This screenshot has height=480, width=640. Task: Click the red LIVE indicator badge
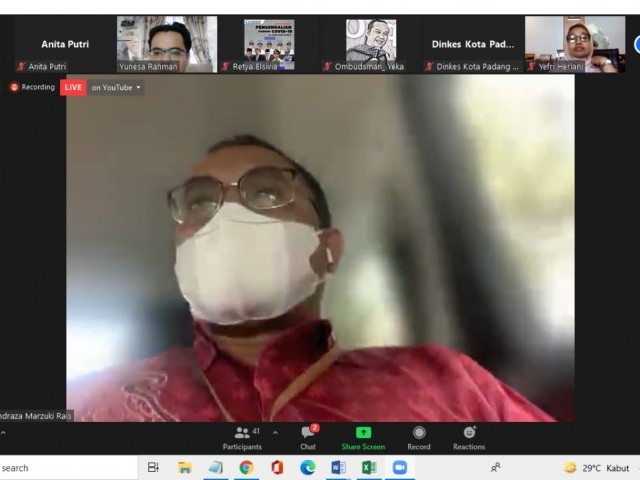point(73,88)
